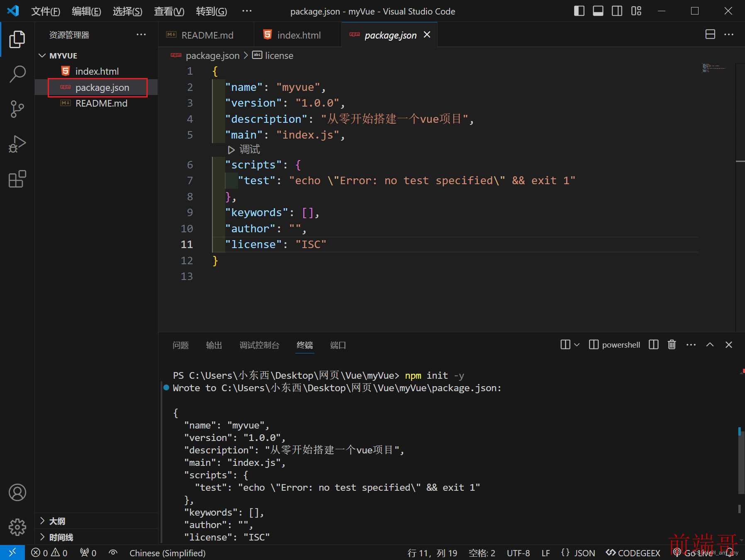
Task: Click the ports forwarded indicator in the status bar
Action: pyautogui.click(x=88, y=553)
